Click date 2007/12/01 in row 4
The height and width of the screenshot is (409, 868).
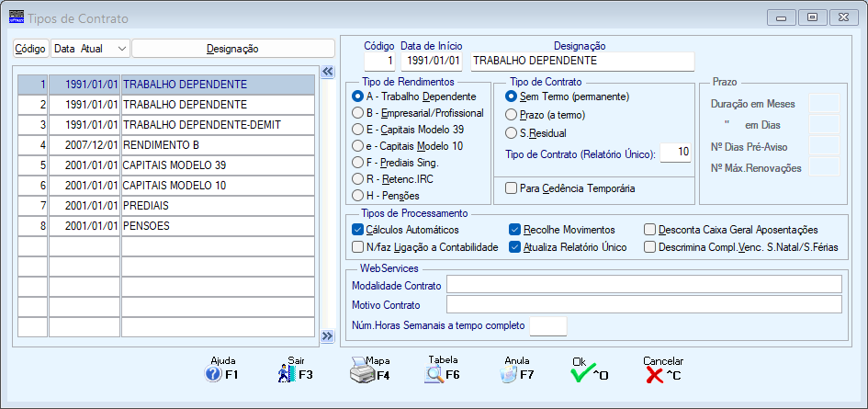point(85,145)
